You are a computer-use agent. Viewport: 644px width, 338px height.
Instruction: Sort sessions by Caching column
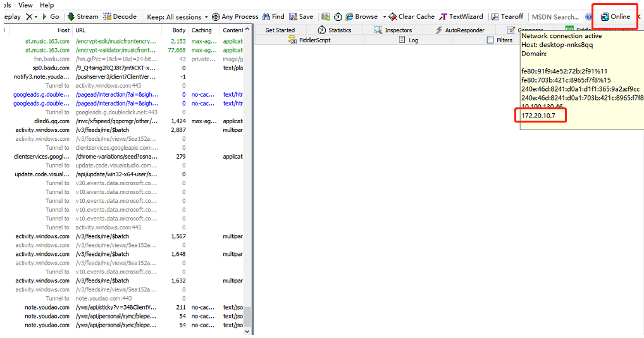point(204,30)
